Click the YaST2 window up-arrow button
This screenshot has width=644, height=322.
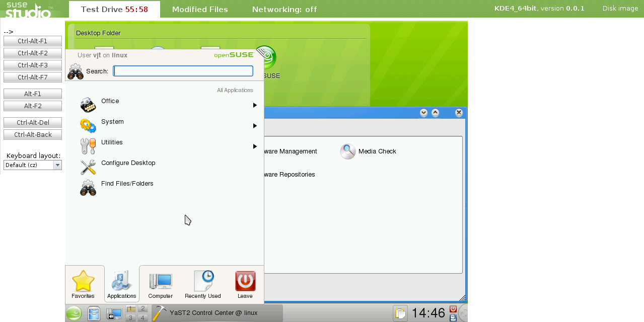[x=436, y=113]
